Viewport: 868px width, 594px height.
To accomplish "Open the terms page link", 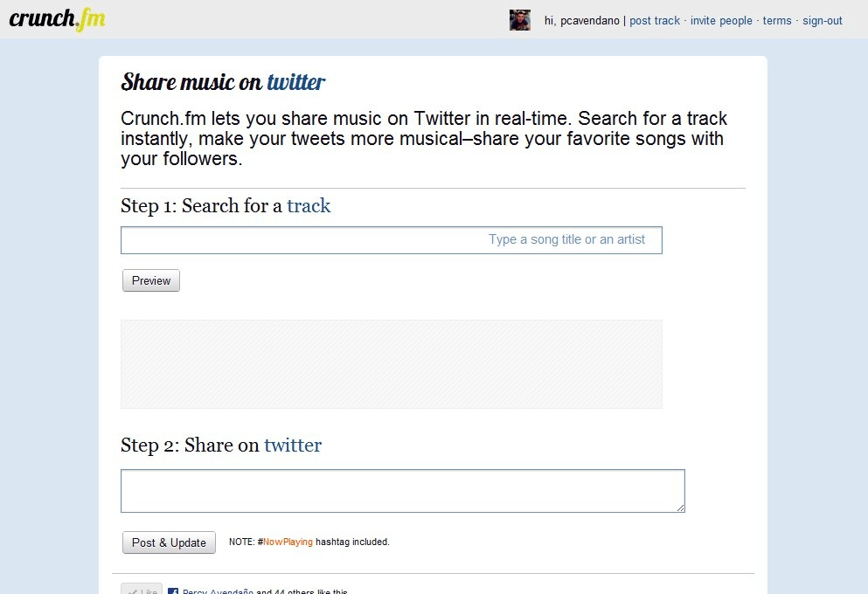I will [x=777, y=21].
